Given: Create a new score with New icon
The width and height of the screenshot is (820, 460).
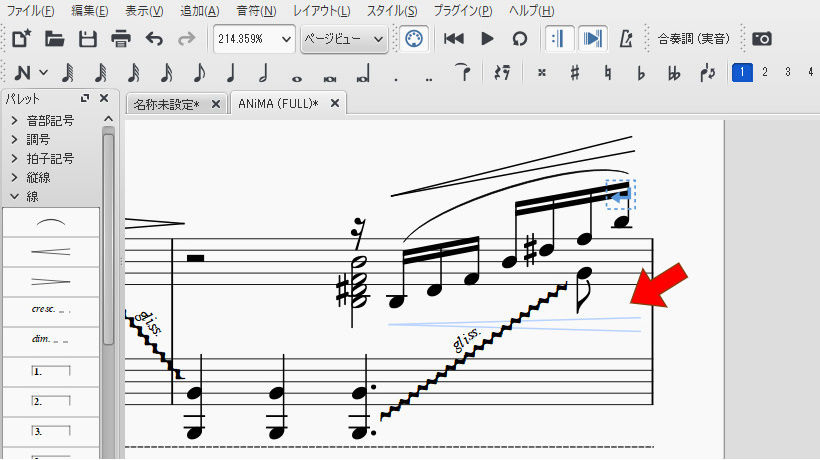Looking at the screenshot, I should click(x=21, y=39).
